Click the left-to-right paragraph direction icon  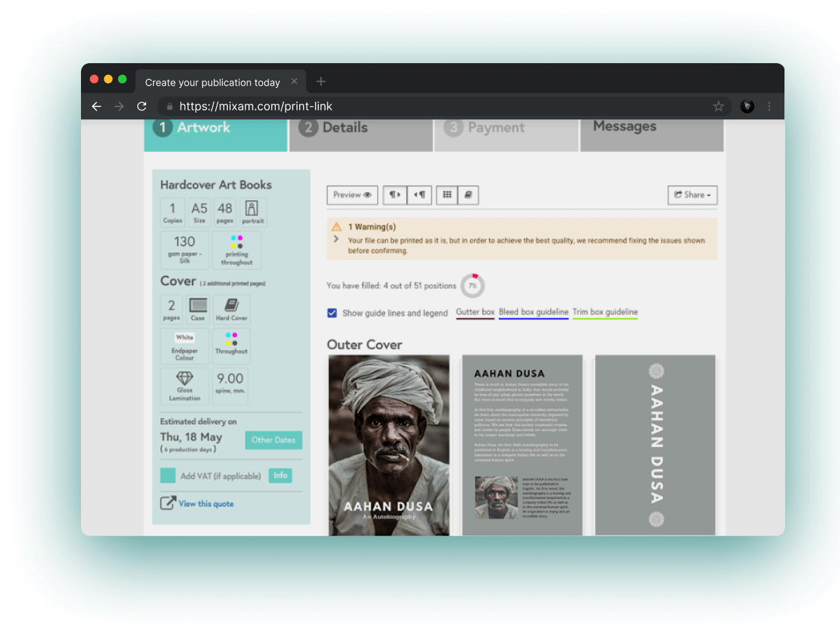click(395, 195)
